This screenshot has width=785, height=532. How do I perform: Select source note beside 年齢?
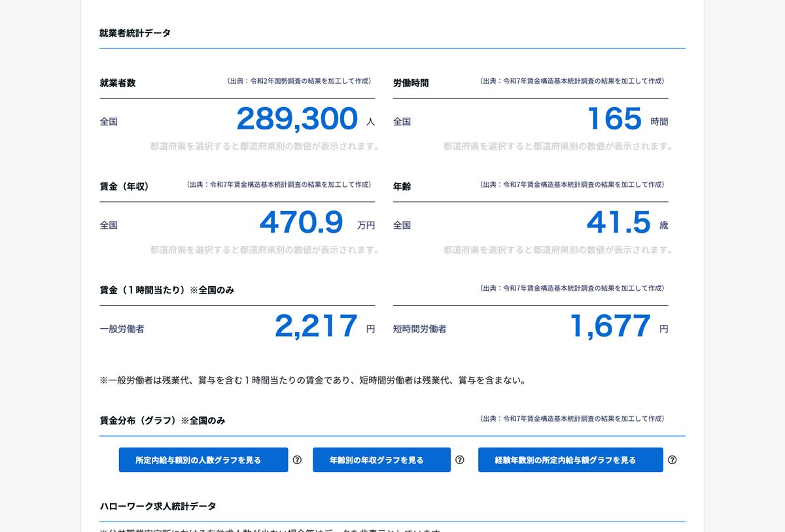(572, 184)
